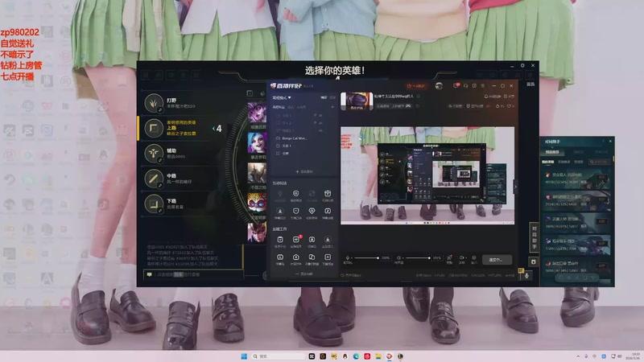Select the first recommended champion card in 对局助手
This screenshot has width=644, height=362.
coord(576,178)
